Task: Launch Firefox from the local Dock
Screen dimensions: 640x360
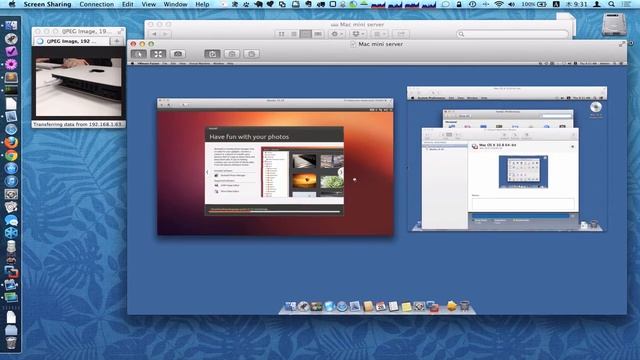Action: (11, 142)
